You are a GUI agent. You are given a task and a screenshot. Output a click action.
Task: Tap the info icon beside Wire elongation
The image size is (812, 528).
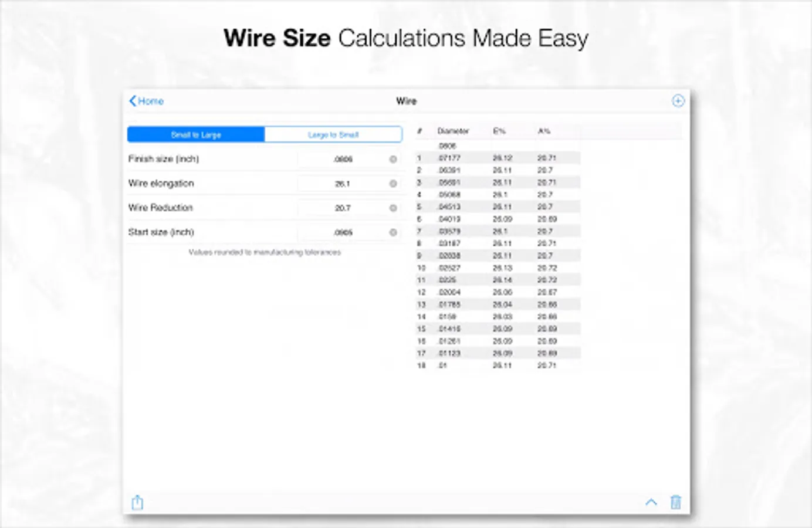(393, 183)
